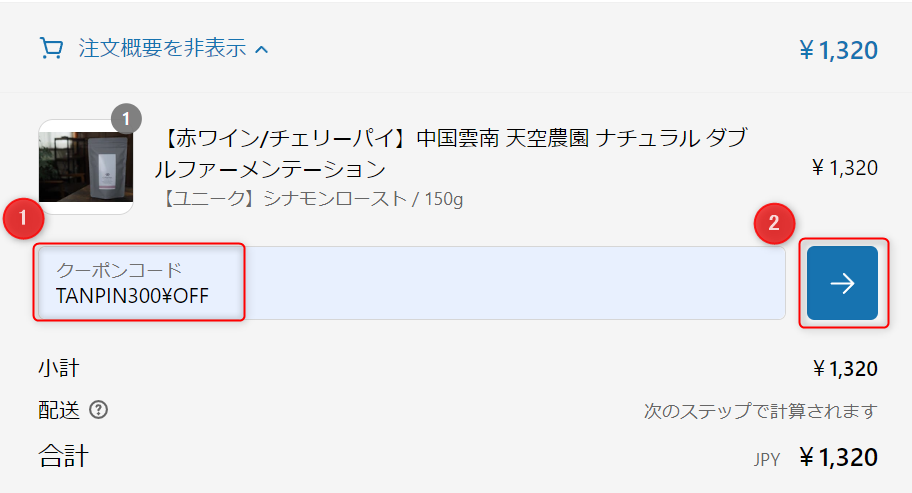Click the 小計 amount ¥1,320

pyautogui.click(x=845, y=369)
